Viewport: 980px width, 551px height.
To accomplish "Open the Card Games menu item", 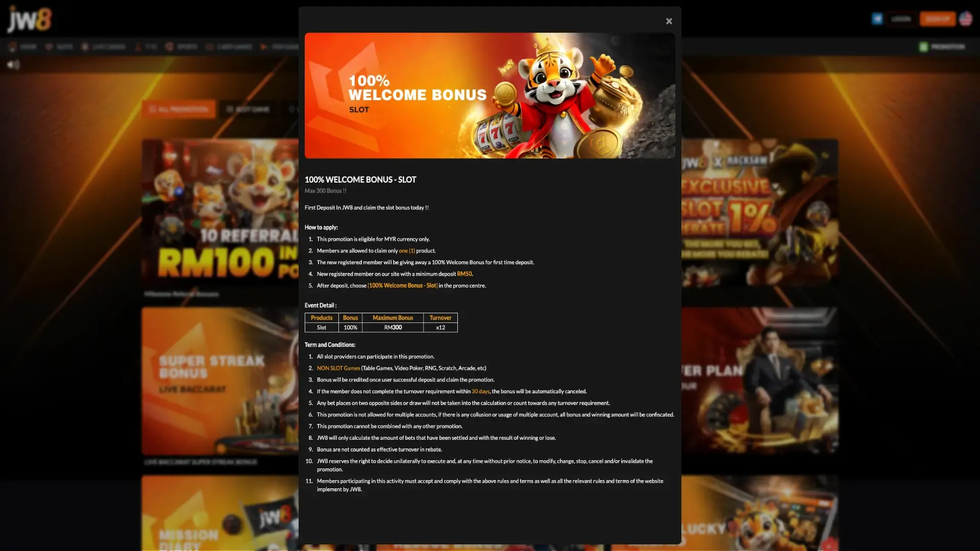I will pos(229,46).
